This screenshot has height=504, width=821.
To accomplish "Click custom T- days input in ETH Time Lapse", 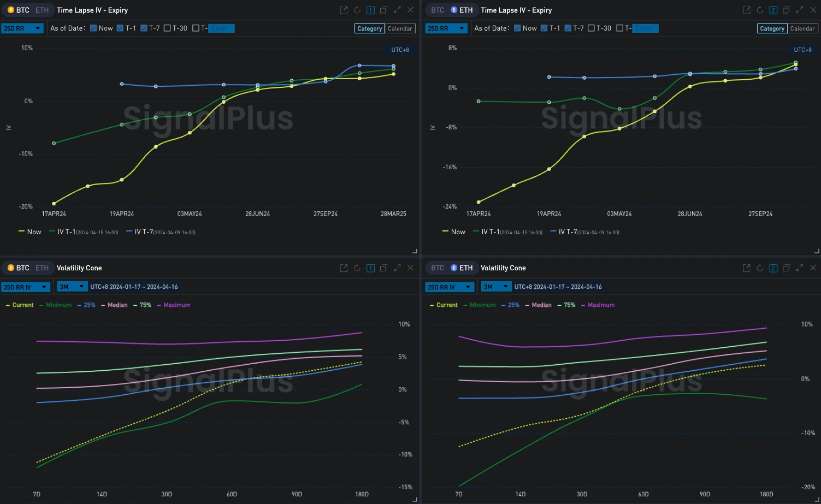I will (645, 28).
